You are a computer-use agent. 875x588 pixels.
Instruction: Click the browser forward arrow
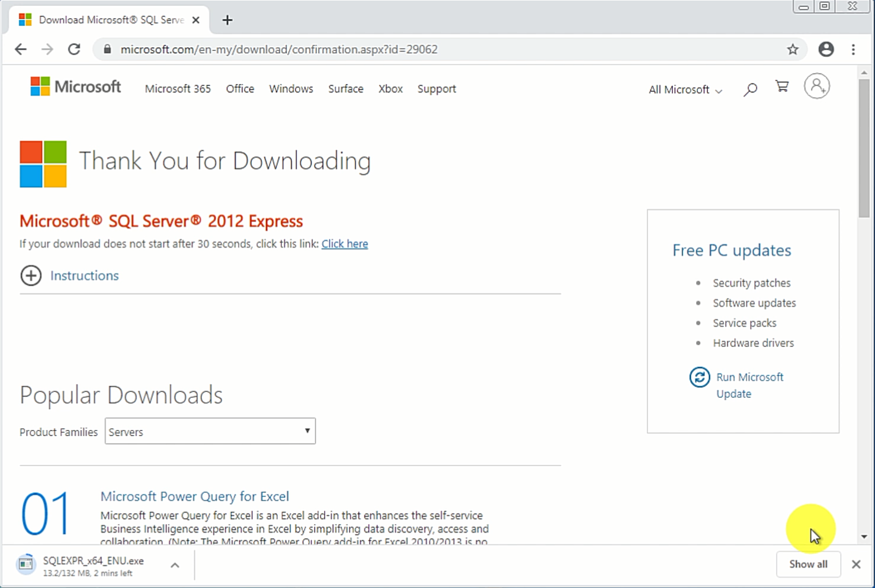[47, 49]
